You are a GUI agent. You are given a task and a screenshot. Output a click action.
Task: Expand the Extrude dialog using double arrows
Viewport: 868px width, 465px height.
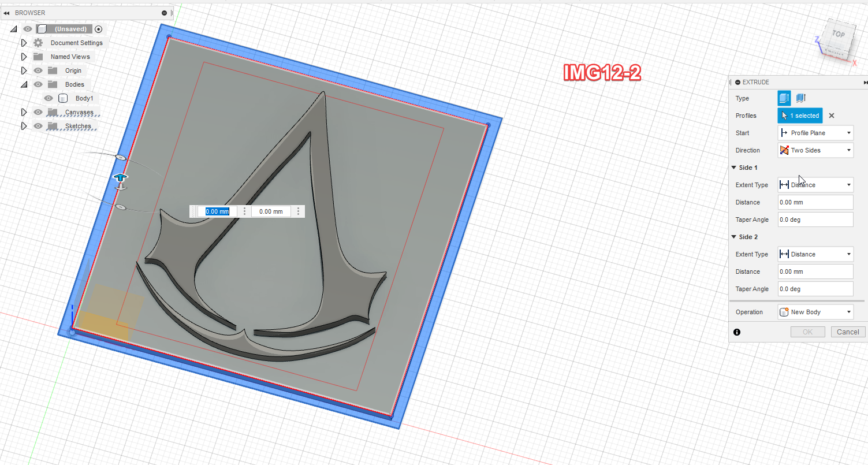point(865,83)
